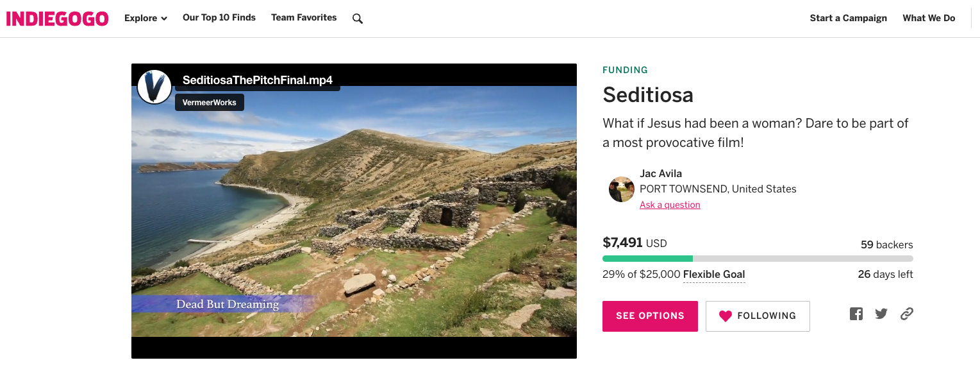Open Our Top 10 Finds

tap(219, 18)
